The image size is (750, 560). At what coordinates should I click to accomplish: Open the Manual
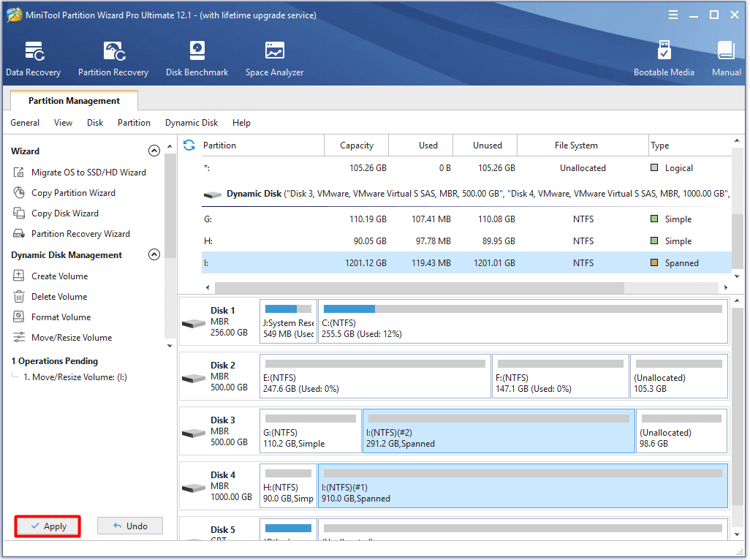click(x=726, y=58)
